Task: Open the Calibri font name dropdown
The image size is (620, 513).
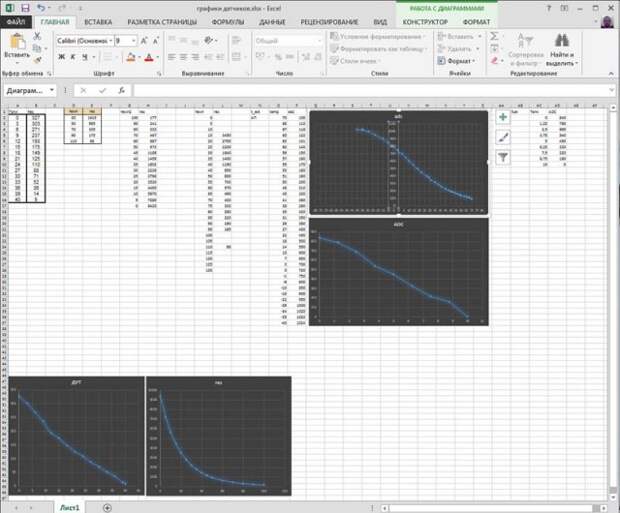Action: click(x=111, y=41)
